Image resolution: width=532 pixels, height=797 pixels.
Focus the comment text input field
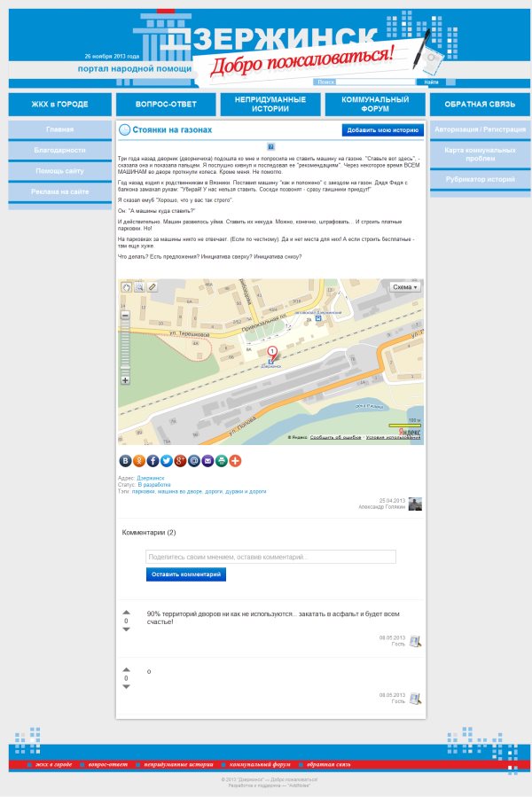[270, 557]
